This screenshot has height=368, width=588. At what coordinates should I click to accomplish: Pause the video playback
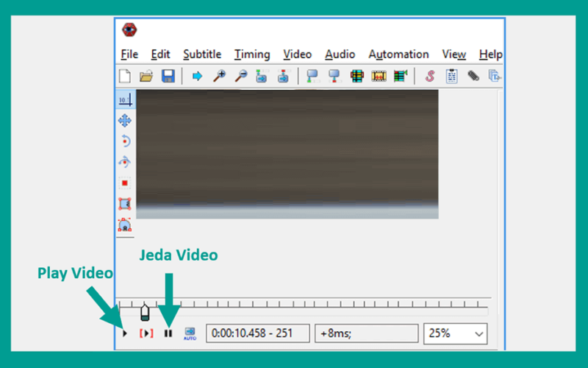point(168,333)
